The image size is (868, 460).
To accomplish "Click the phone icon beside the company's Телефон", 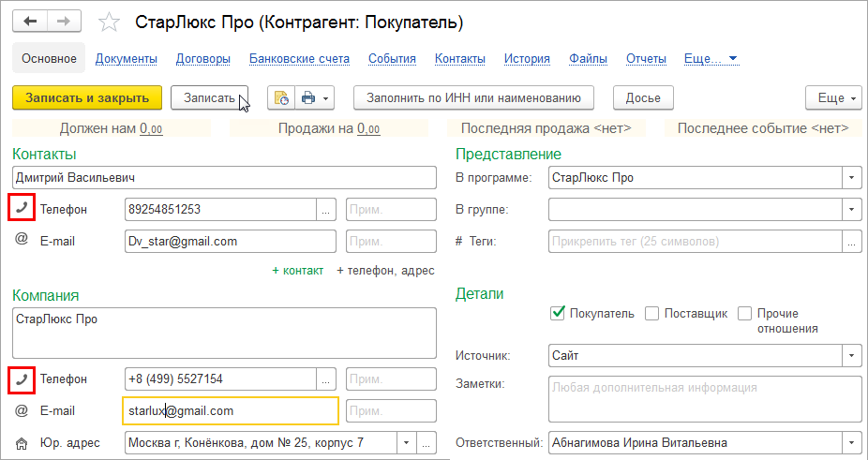I will (x=22, y=379).
